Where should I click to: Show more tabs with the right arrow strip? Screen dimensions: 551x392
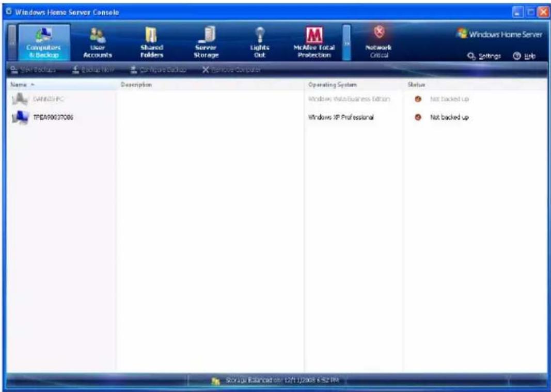(347, 42)
